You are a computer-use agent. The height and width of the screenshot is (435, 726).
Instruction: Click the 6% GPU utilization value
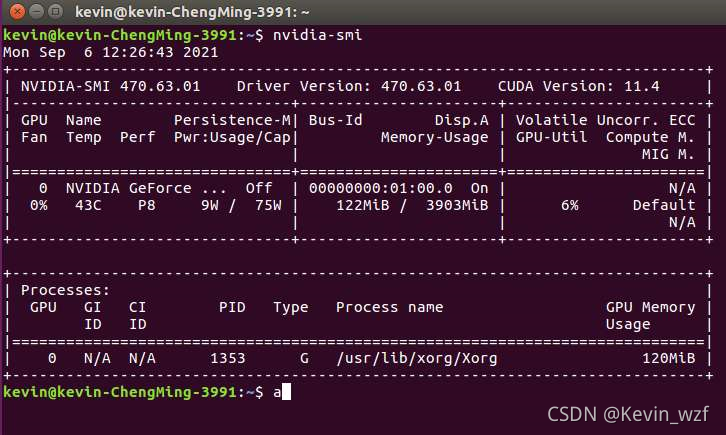[570, 205]
